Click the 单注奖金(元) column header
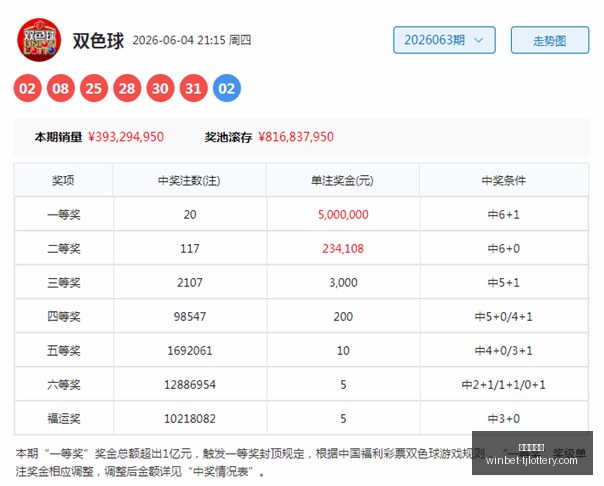This screenshot has width=604, height=486. (342, 180)
